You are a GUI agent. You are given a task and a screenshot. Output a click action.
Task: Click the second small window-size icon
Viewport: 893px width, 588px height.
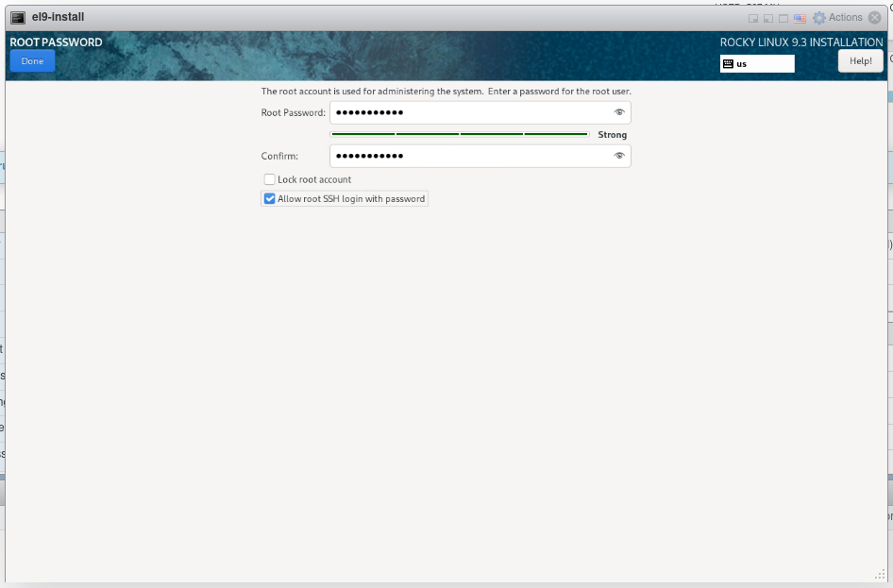point(768,19)
